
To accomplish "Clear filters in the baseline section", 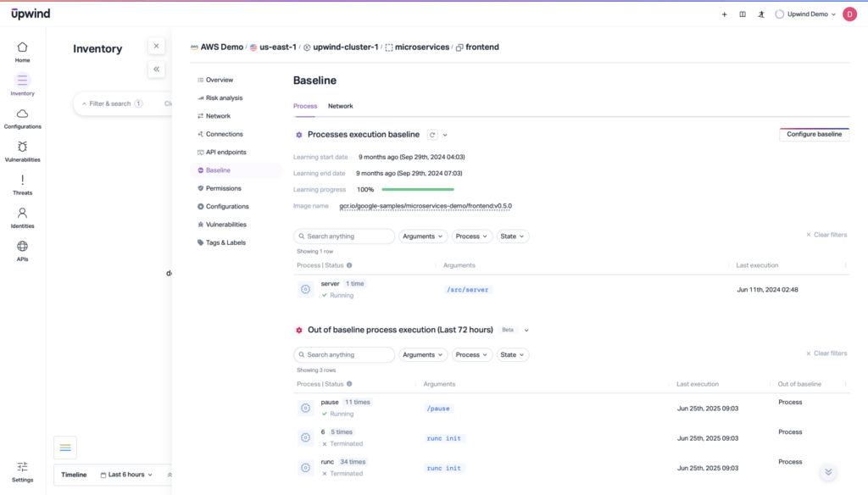I will (826, 235).
